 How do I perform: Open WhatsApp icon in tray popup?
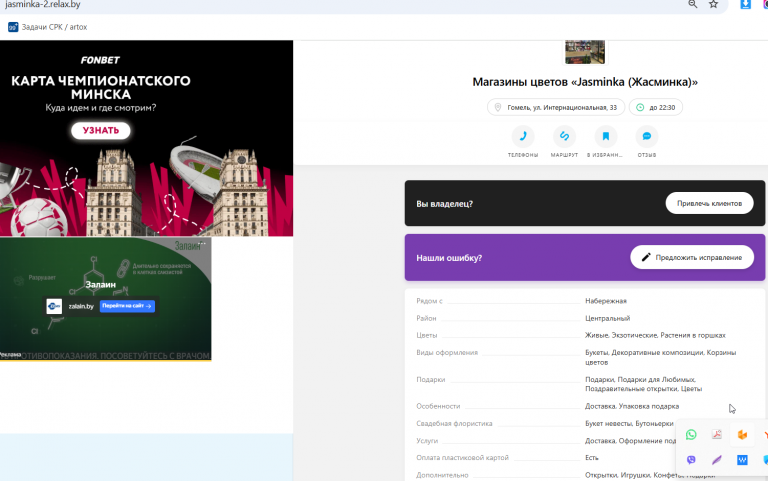point(691,434)
